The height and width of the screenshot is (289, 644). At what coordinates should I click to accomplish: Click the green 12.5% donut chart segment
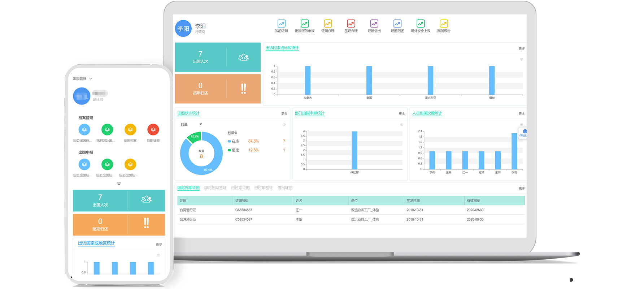(194, 137)
